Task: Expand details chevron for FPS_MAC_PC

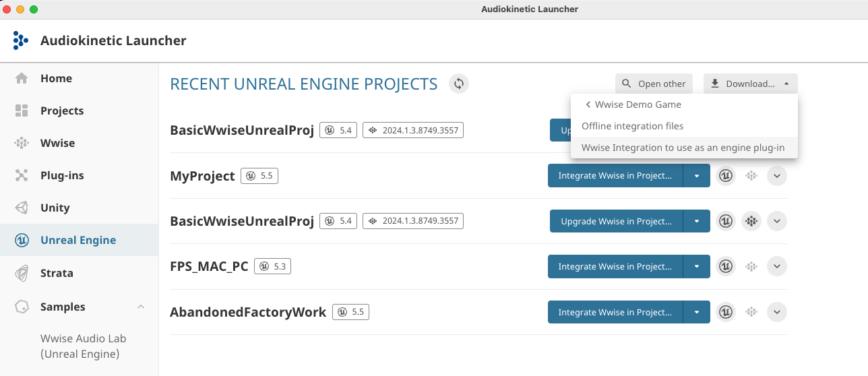Action: 777,267
